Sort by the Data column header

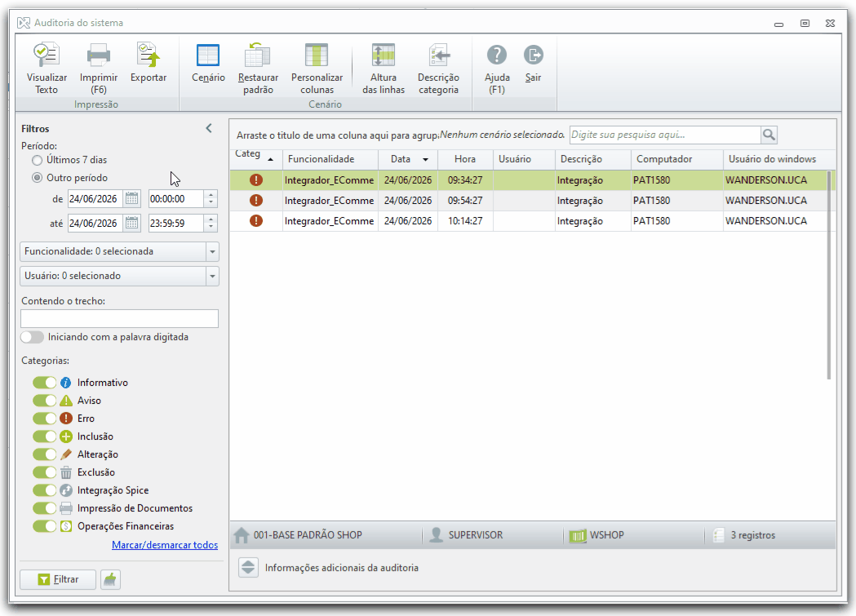pos(408,159)
